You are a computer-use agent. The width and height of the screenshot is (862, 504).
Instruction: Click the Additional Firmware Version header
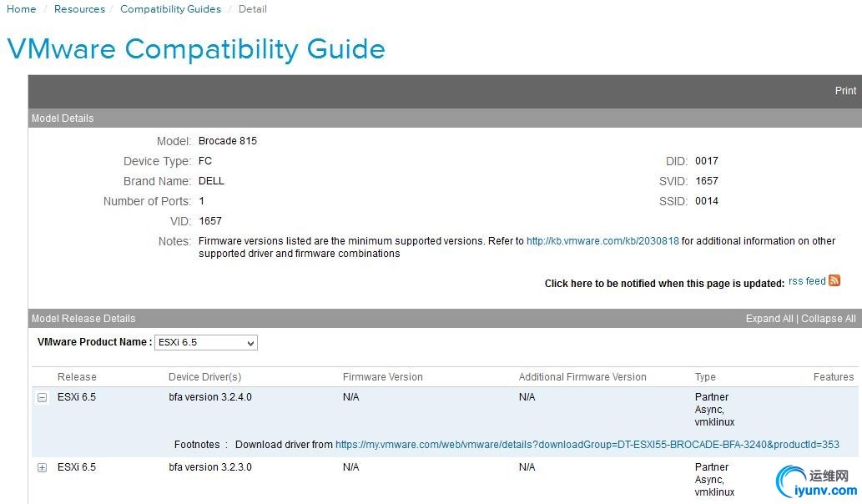[582, 377]
